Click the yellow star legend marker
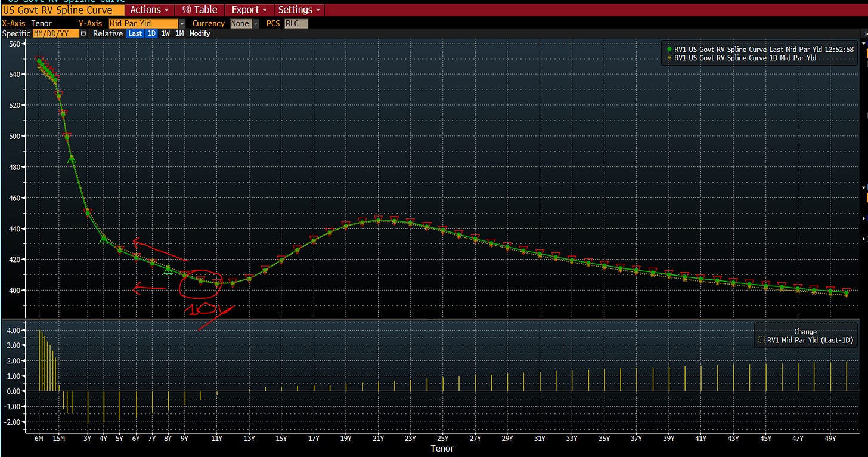868x457 pixels. 669,58
